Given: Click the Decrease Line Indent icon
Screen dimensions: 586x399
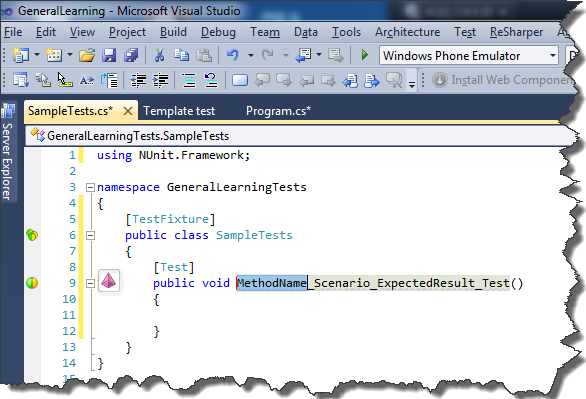Looking at the screenshot, I should [x=138, y=80].
